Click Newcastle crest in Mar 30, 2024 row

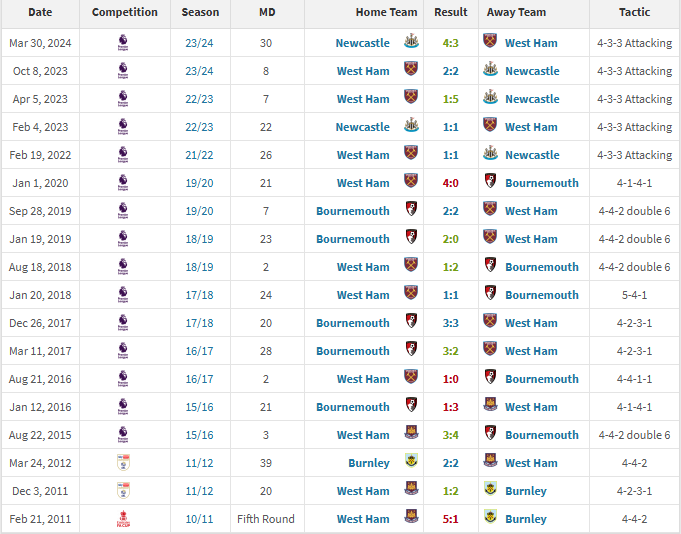point(410,42)
